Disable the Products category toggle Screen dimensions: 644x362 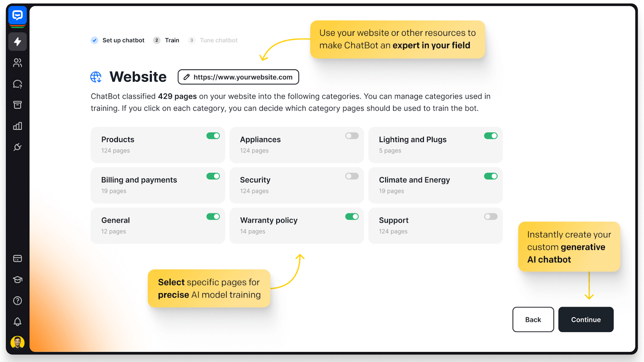coord(213,136)
